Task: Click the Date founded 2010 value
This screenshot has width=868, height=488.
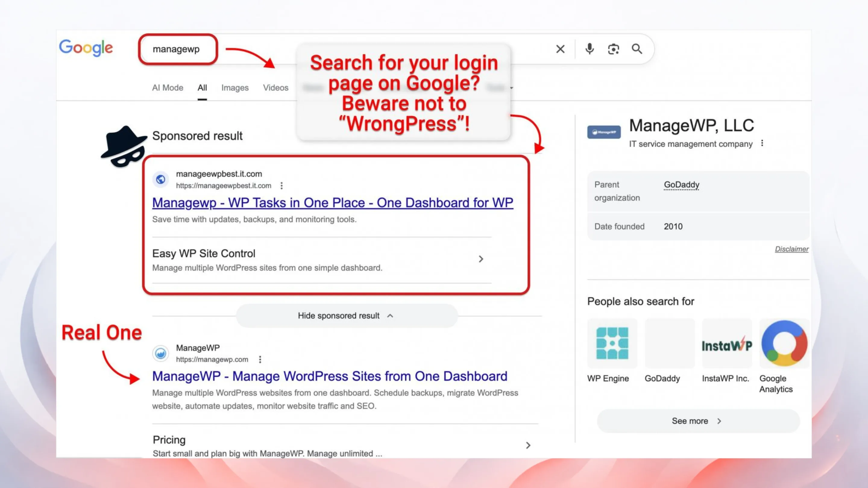Action: click(673, 226)
